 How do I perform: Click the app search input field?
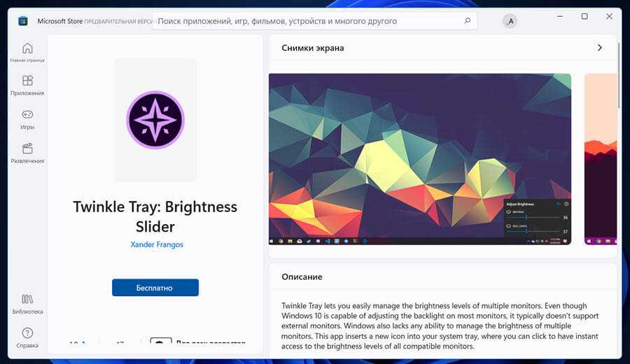(308, 21)
